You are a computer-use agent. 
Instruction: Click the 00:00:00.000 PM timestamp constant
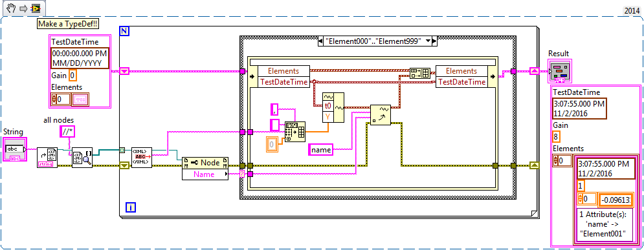[80, 58]
